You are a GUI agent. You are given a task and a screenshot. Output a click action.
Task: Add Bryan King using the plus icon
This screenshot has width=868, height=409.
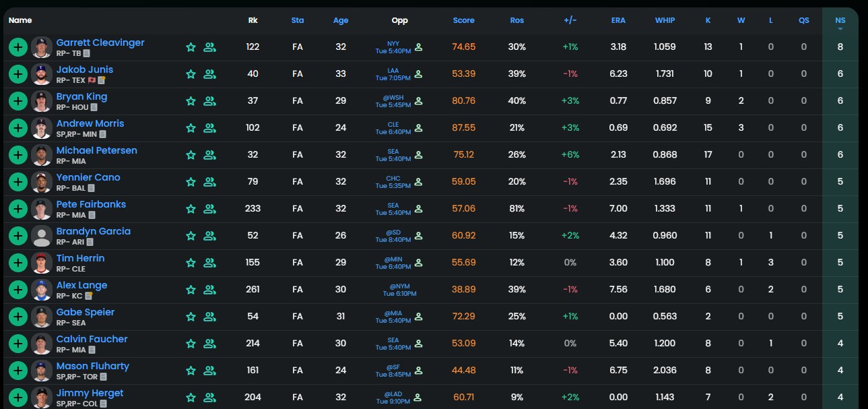(18, 101)
